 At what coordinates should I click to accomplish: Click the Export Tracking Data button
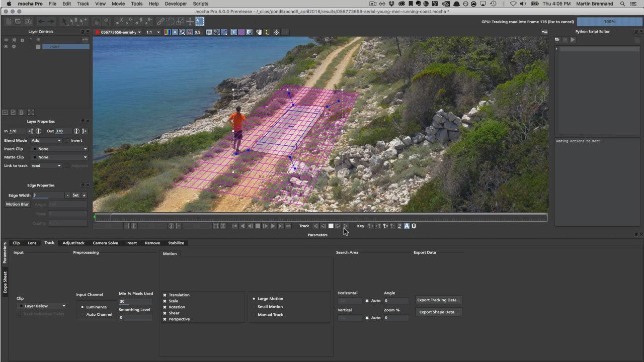[x=438, y=300]
